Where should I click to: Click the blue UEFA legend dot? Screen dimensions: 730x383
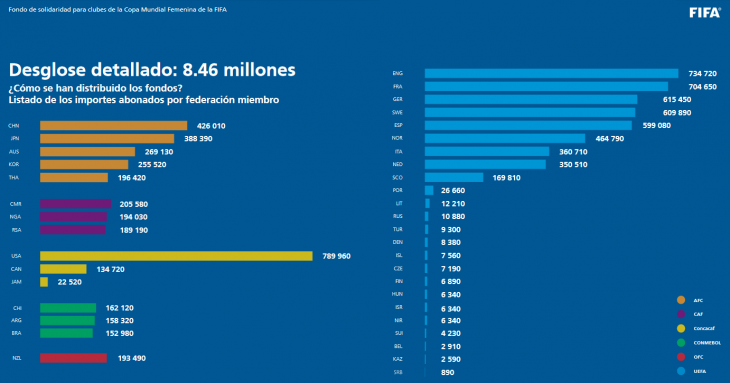[x=681, y=371]
